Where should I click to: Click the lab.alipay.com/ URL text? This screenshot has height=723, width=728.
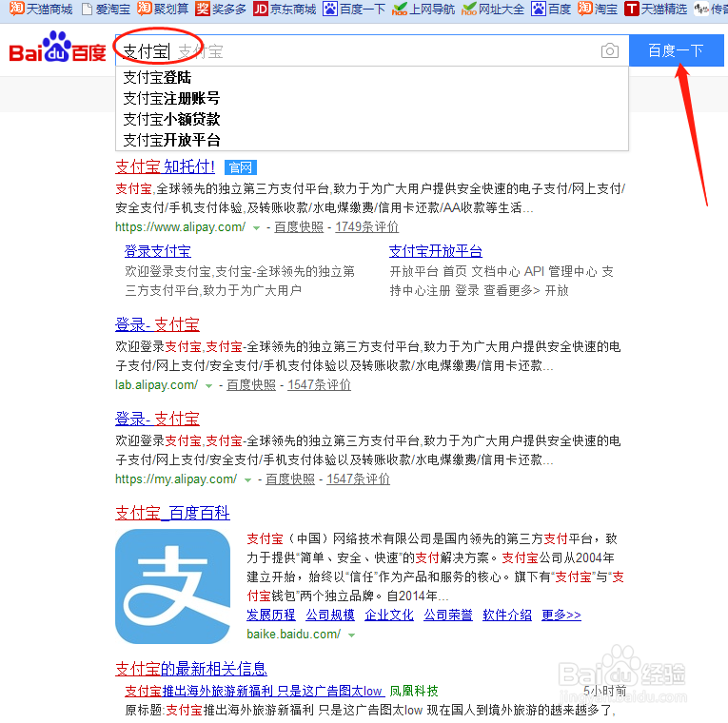(156, 384)
